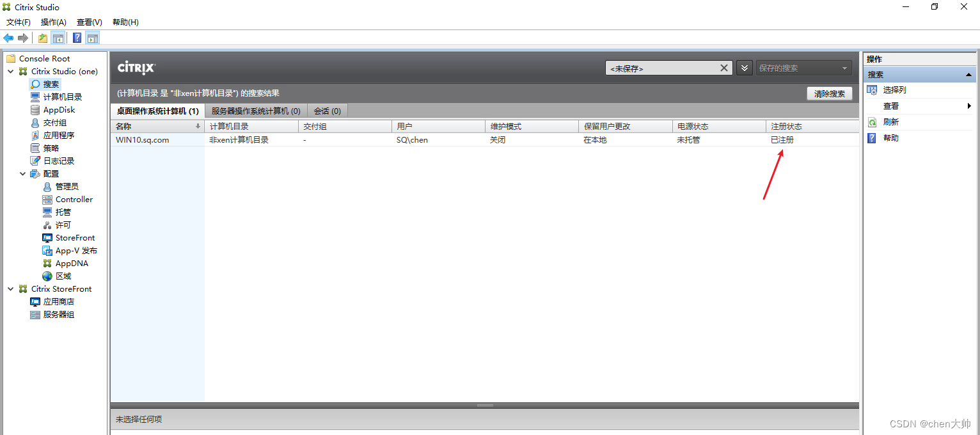Click the Up one level folder icon

coord(42,38)
